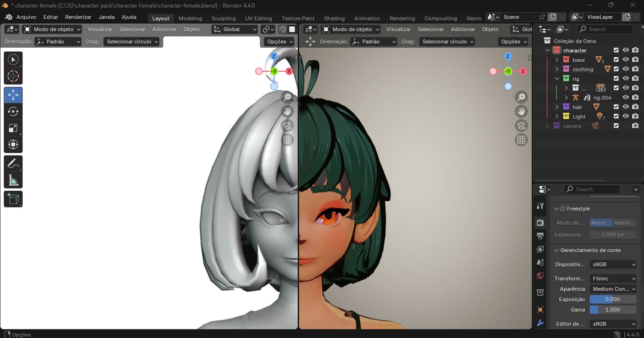Hide the Light collection with its eye icon
Screen dimensions: 644x338
tap(626, 116)
